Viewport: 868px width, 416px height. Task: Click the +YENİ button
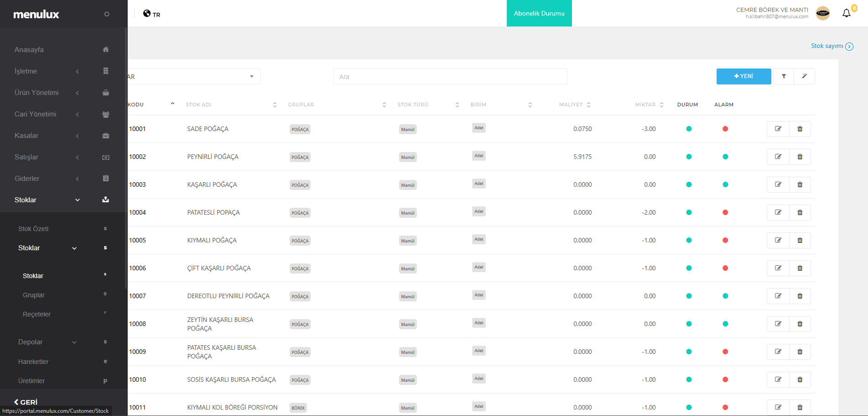coord(744,76)
